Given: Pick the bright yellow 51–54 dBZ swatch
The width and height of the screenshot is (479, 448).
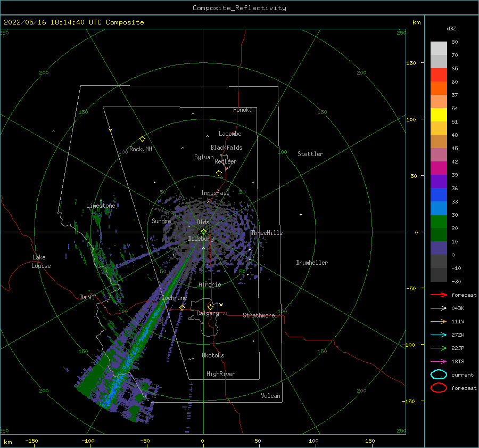Looking at the screenshot, I should [439, 115].
